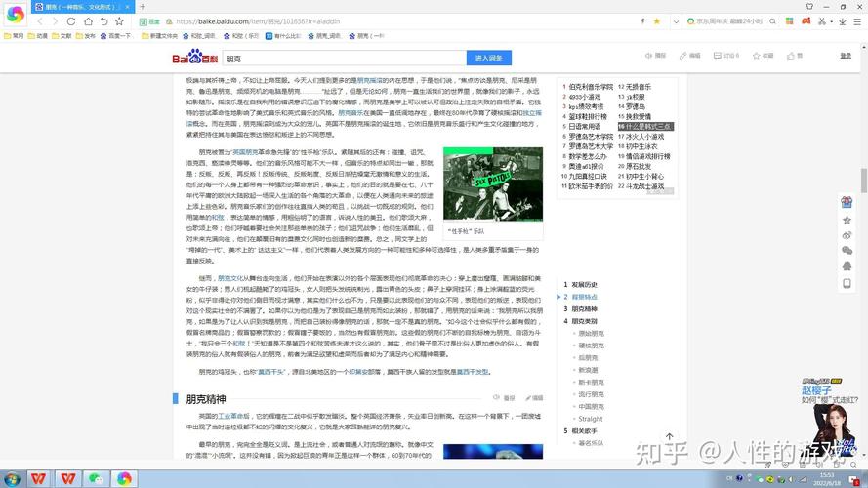Image resolution: width=868 pixels, height=488 pixels.
Task: Click the scissors screenshot tool icon
Action: pyautogui.click(x=822, y=21)
